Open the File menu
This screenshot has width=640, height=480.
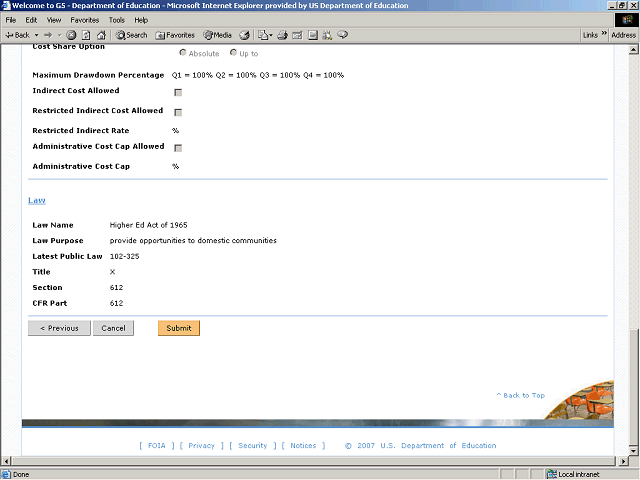click(x=11, y=20)
